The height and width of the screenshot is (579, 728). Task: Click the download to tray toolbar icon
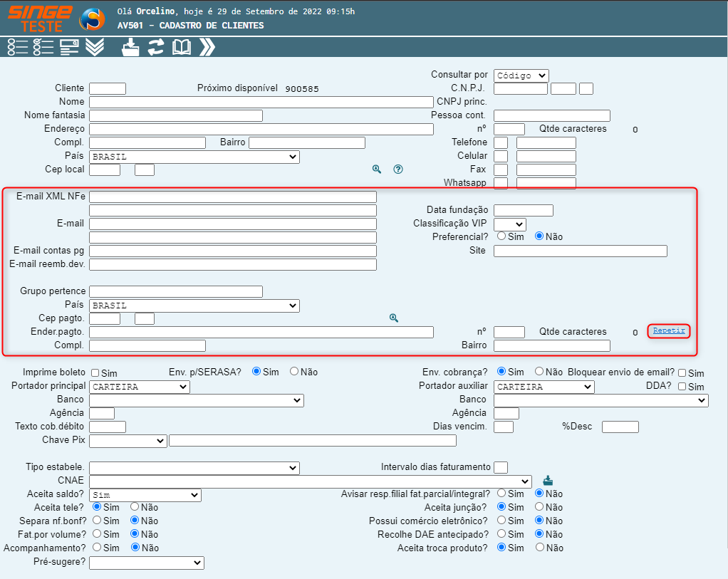point(130,47)
